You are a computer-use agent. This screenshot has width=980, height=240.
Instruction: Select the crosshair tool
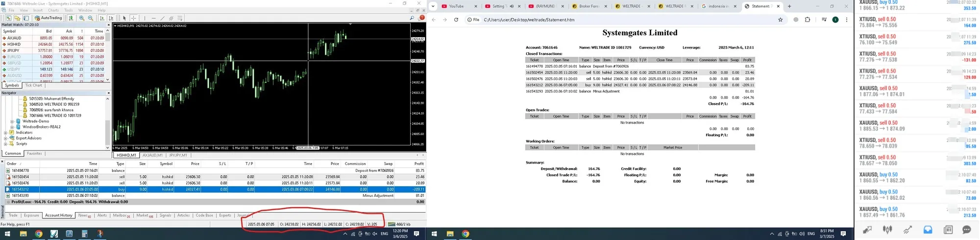[x=133, y=18]
